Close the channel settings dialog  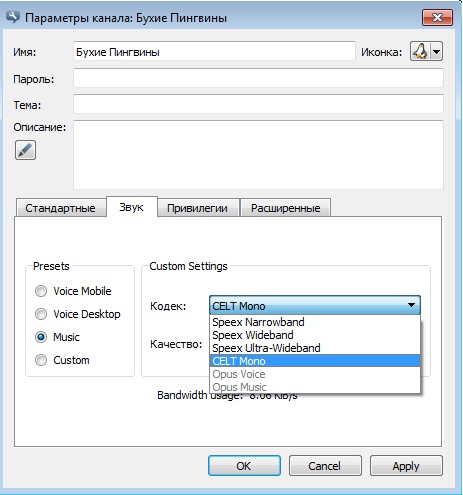437,17
